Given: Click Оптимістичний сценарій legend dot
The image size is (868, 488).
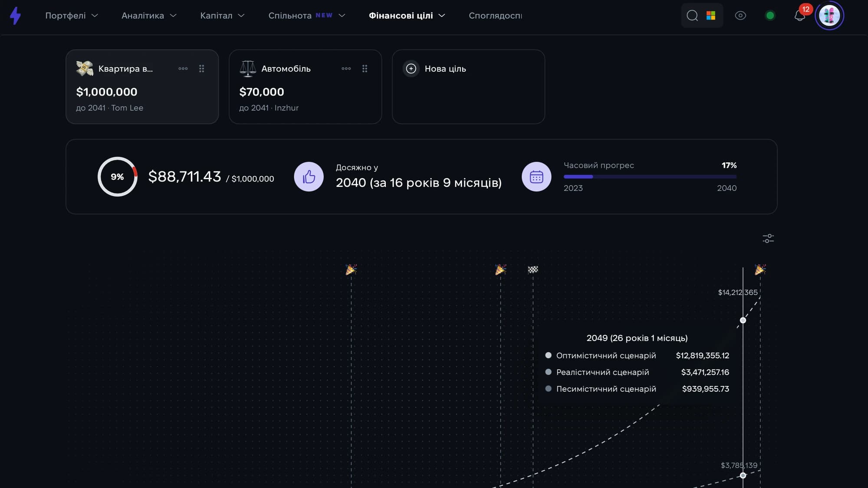Looking at the screenshot, I should pyautogui.click(x=548, y=355).
